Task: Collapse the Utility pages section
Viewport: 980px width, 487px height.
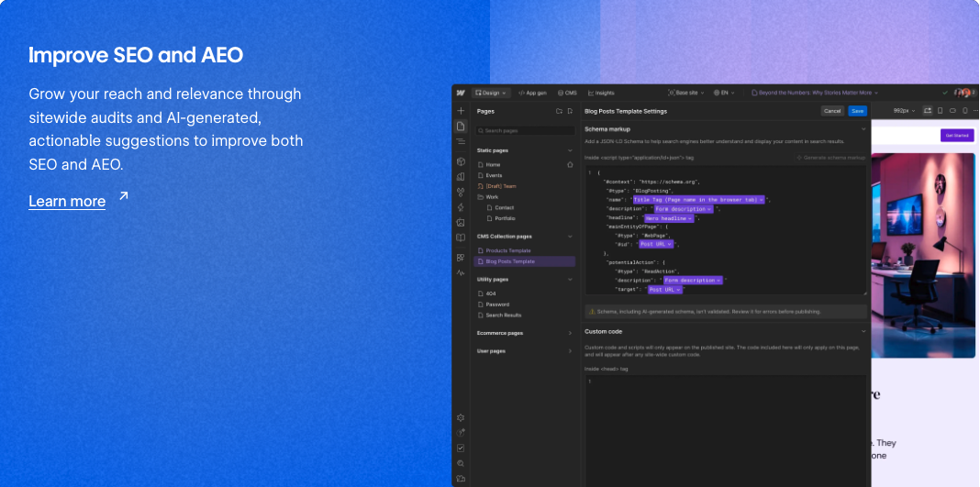Action: pyautogui.click(x=570, y=280)
